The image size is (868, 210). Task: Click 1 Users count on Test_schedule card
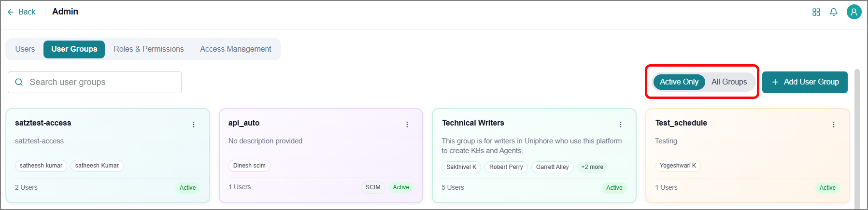pyautogui.click(x=666, y=187)
